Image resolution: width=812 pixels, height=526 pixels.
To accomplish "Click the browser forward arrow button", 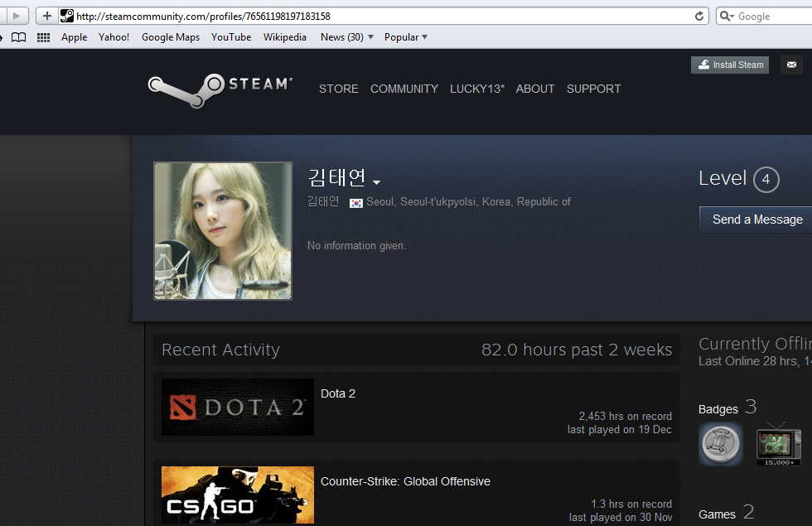I will [x=16, y=16].
